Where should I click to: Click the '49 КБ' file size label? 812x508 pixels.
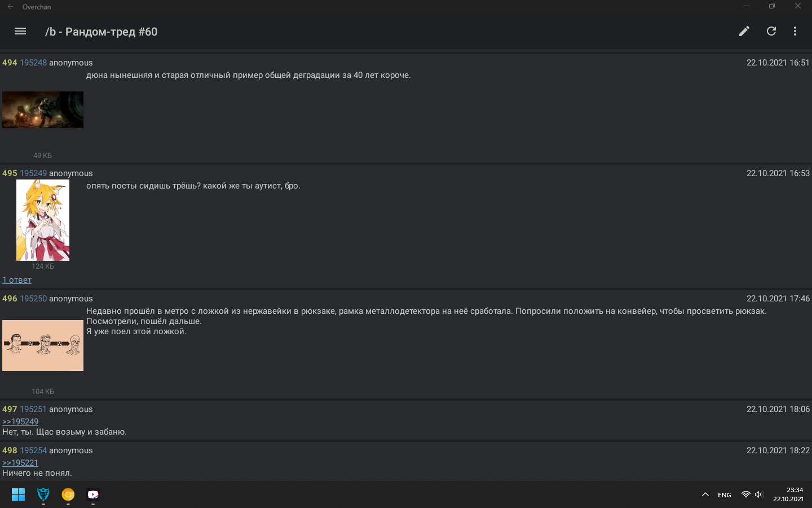coord(42,155)
